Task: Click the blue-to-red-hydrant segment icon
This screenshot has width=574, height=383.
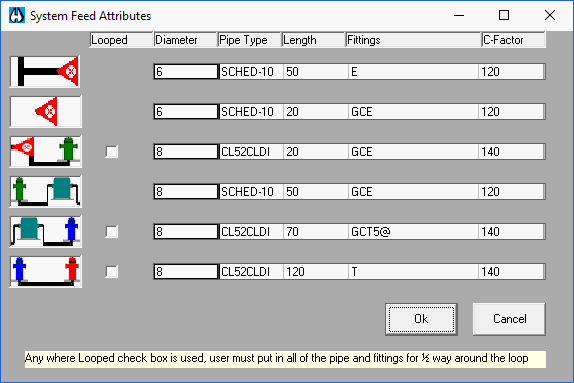Action: pyautogui.click(x=46, y=271)
